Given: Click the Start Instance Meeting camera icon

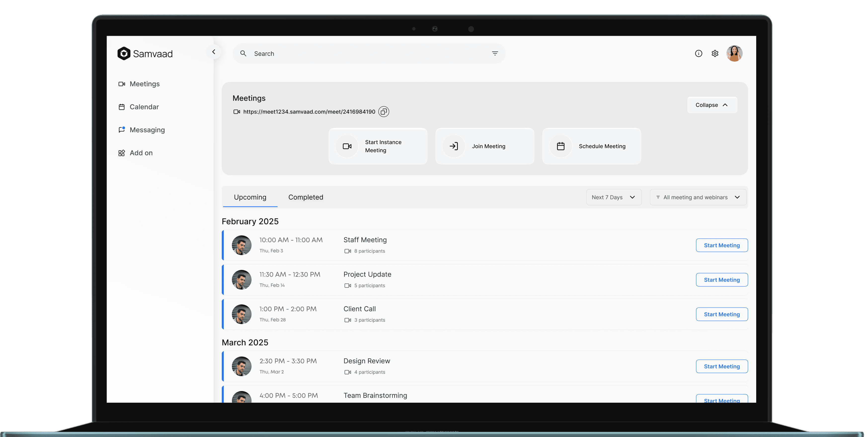Looking at the screenshot, I should point(347,146).
